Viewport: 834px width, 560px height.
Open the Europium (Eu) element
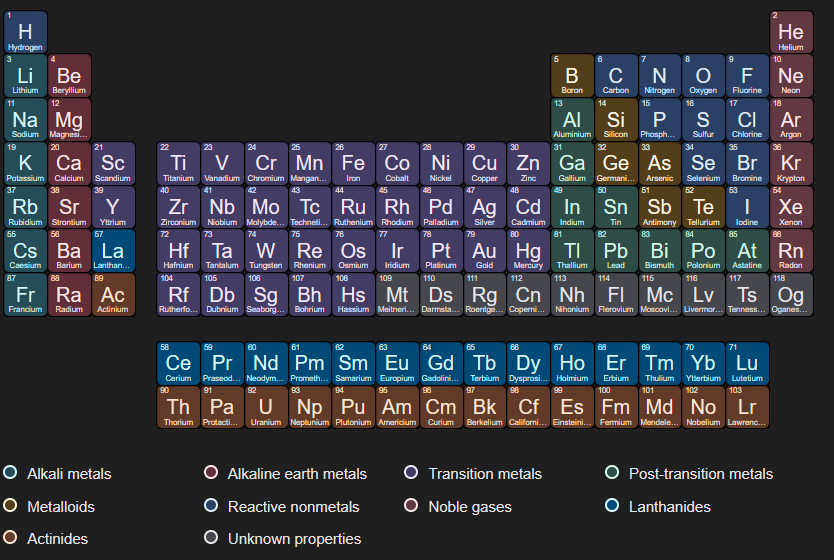tap(397, 364)
